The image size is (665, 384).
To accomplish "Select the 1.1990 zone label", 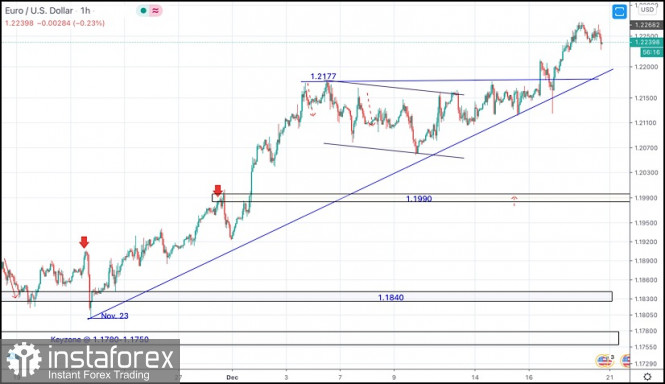I will (x=419, y=199).
